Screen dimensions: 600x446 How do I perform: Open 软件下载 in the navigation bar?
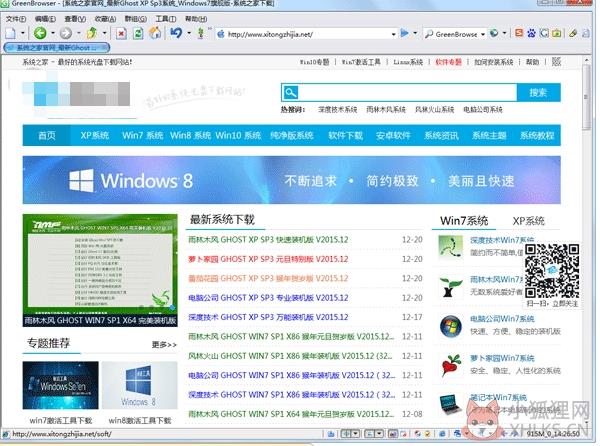[346, 135]
